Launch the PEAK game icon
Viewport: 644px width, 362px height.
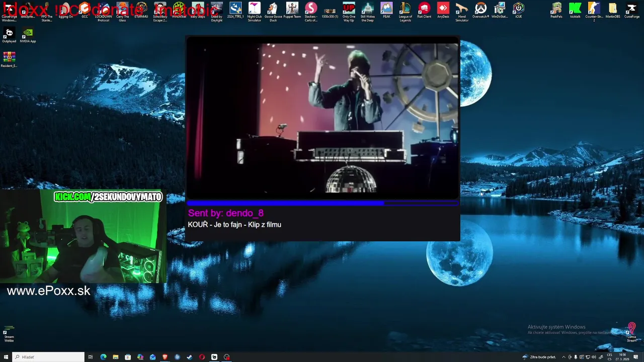[386, 11]
